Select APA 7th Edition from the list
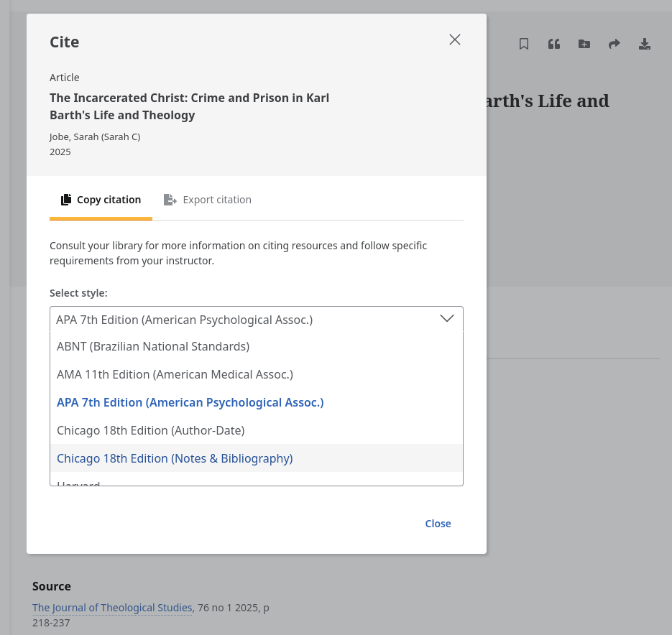672x635 pixels. tap(190, 402)
